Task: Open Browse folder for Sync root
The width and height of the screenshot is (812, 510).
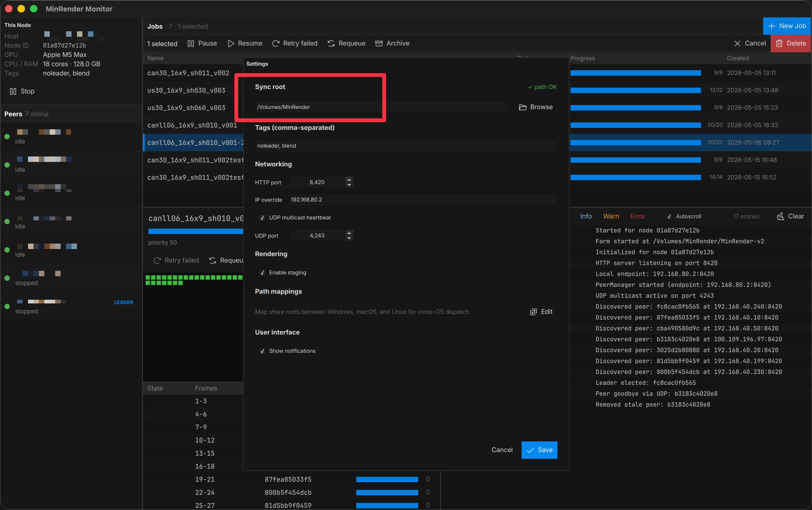Action: pyautogui.click(x=536, y=107)
